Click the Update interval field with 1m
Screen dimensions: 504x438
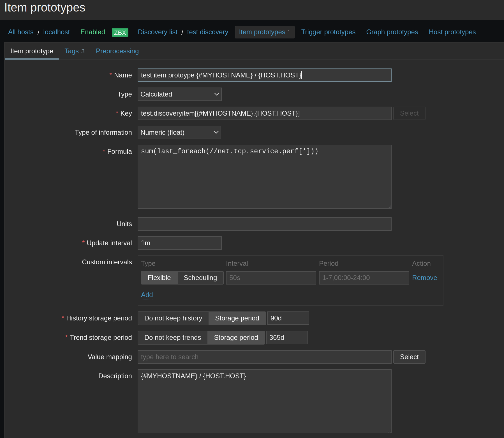(180, 243)
